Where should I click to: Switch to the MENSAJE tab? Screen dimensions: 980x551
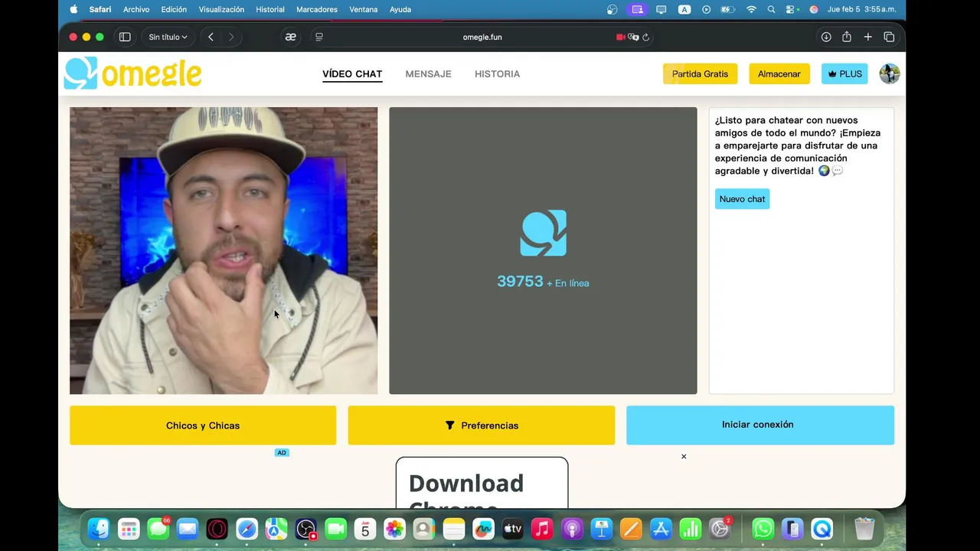(428, 74)
